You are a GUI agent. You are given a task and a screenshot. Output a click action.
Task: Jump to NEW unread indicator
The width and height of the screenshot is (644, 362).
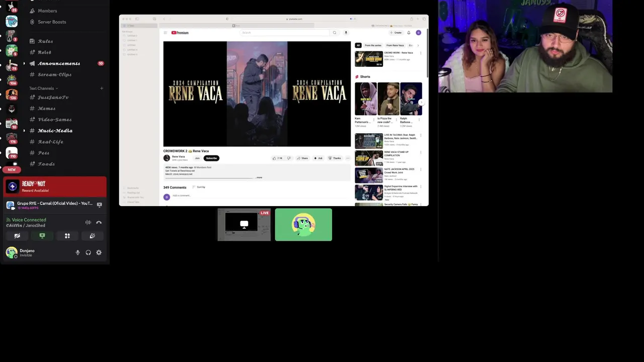tap(12, 170)
